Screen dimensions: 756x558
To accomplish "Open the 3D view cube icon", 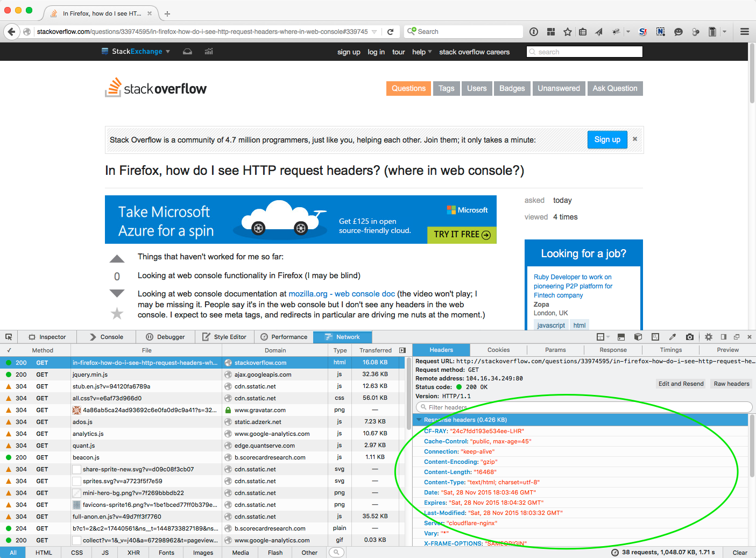I will tap(638, 337).
